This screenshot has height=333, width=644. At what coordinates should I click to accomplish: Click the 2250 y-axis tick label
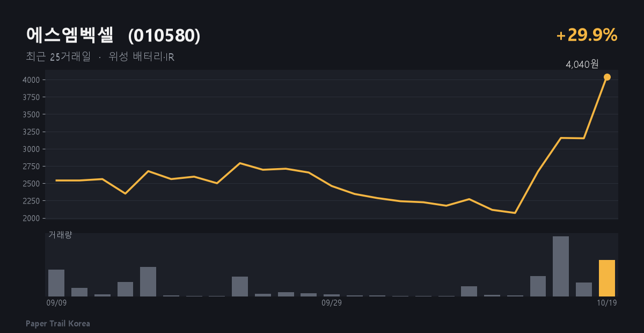32,201
